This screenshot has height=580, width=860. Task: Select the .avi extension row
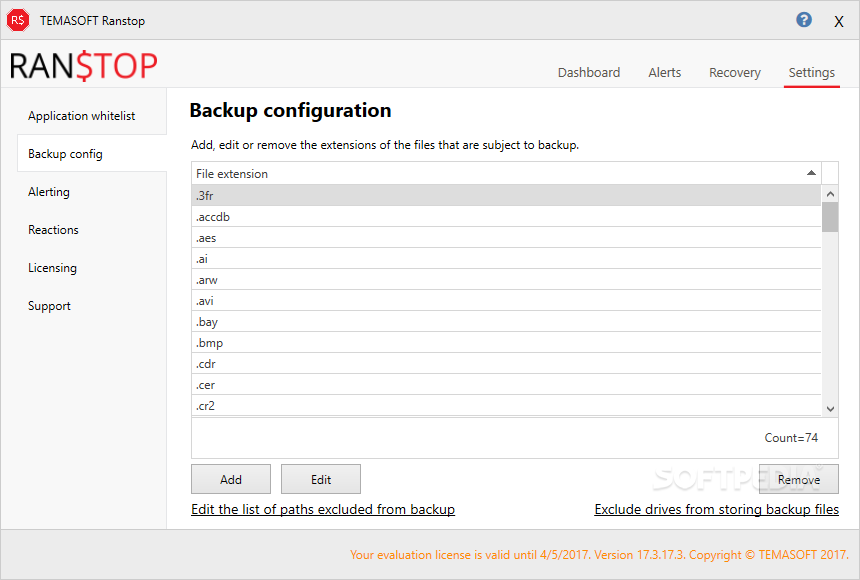(x=506, y=301)
